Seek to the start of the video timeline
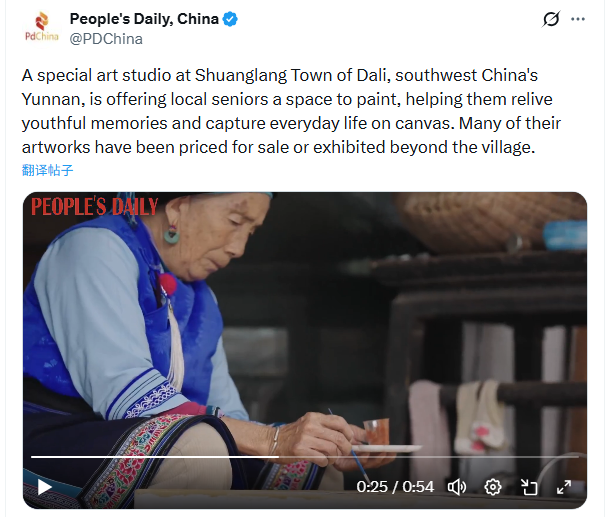607x517 pixels. coord(32,457)
